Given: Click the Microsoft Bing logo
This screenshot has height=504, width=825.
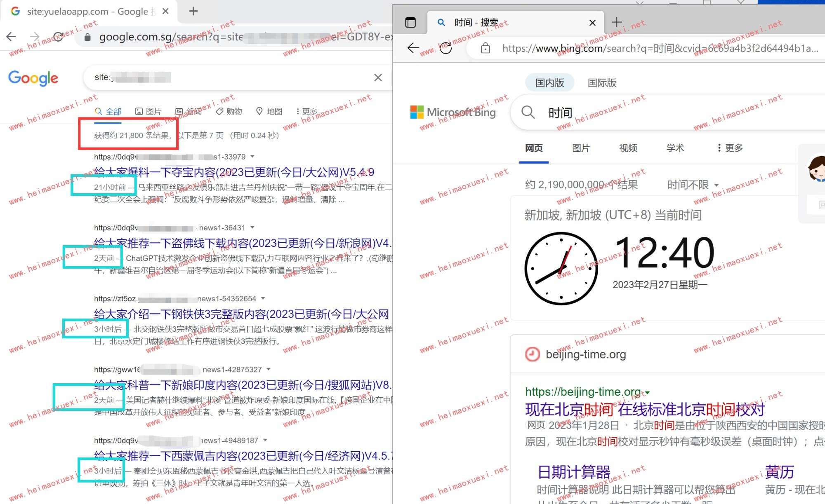Looking at the screenshot, I should pyautogui.click(x=453, y=112).
